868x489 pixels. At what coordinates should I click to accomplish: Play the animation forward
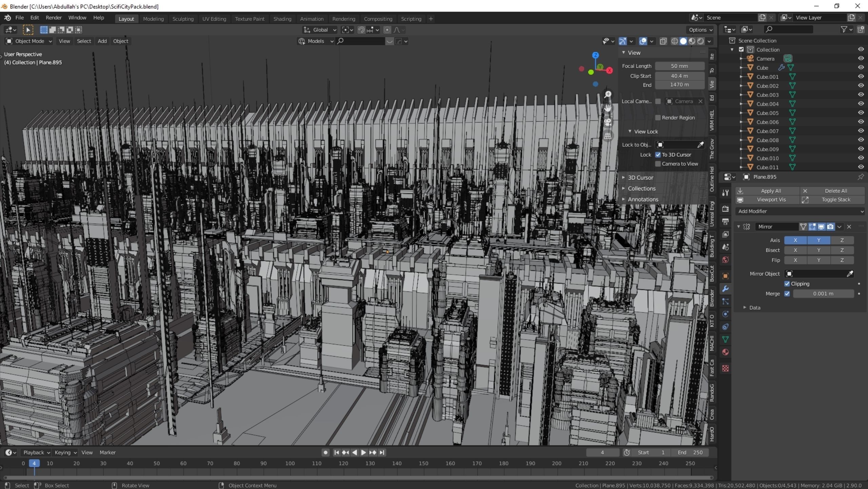coord(363,453)
